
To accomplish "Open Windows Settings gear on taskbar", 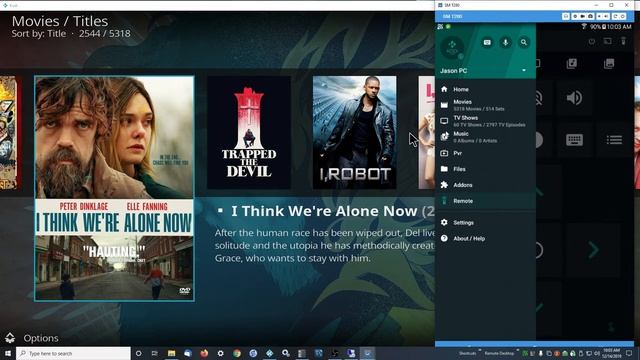I will tap(220, 353).
